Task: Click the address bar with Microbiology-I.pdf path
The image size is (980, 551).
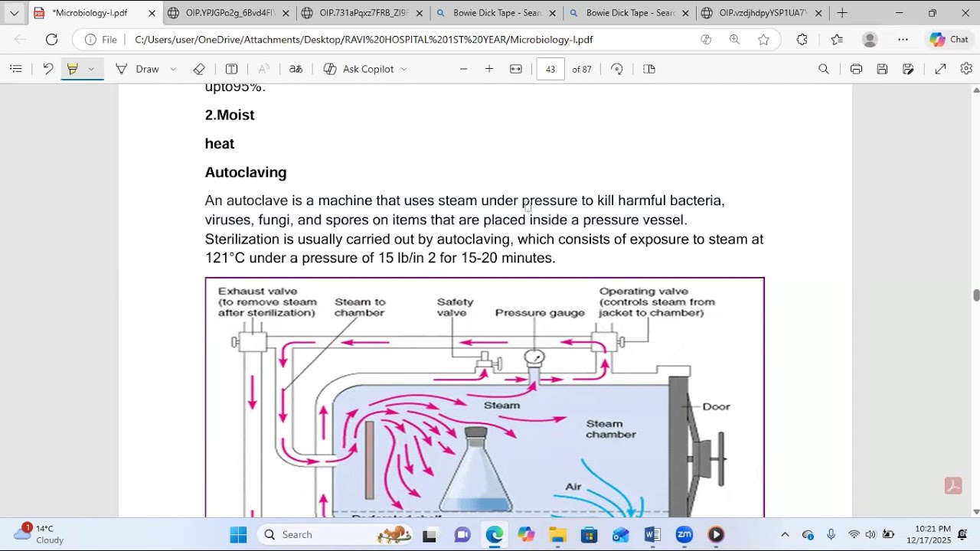Action: [364, 40]
